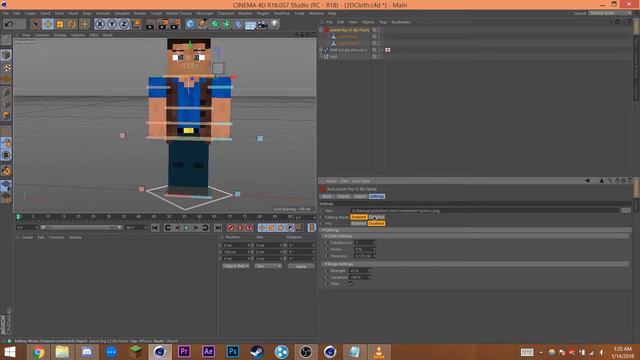Activate the Scale tool

60,24
